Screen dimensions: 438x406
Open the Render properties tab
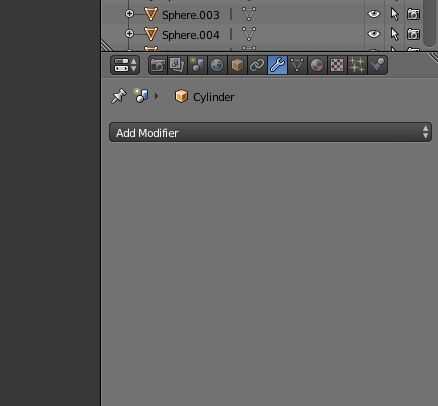click(158, 65)
